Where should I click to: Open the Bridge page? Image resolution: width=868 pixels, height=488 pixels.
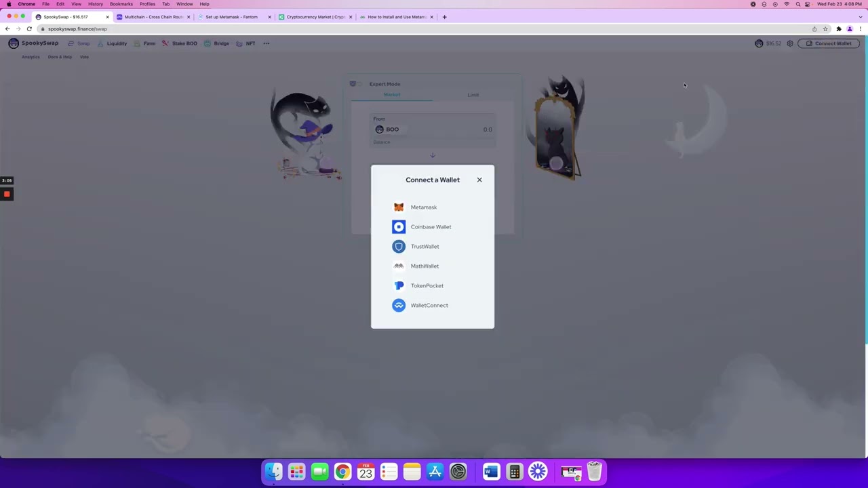216,43
